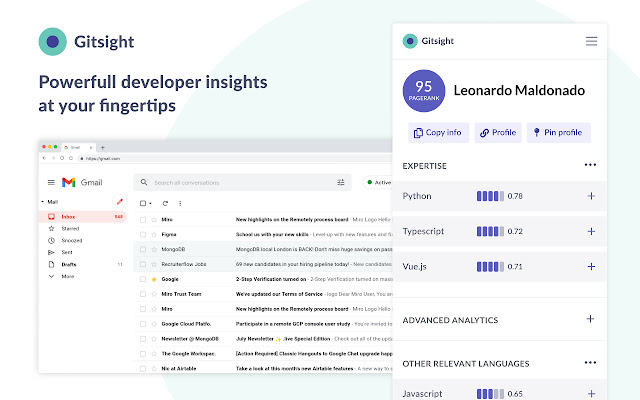Expand the Python expertise row
This screenshot has width=640, height=400.
tap(591, 196)
